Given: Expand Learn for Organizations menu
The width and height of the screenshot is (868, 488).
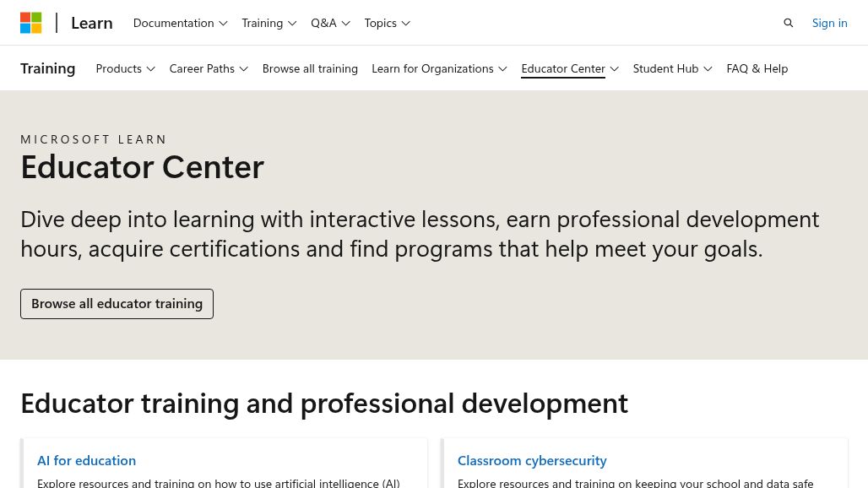Looking at the screenshot, I should point(439,68).
